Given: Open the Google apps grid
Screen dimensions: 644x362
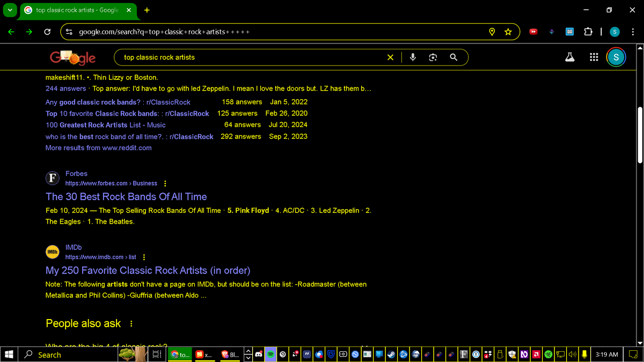Looking at the screenshot, I should point(594,57).
